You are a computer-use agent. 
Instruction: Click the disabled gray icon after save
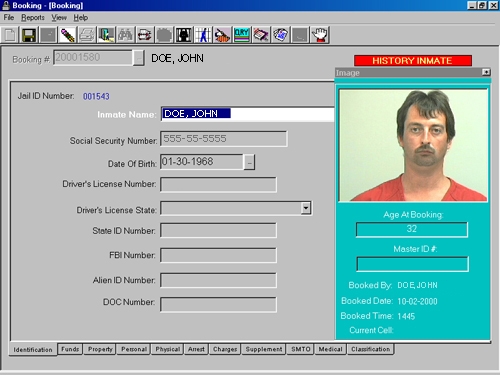(48, 35)
